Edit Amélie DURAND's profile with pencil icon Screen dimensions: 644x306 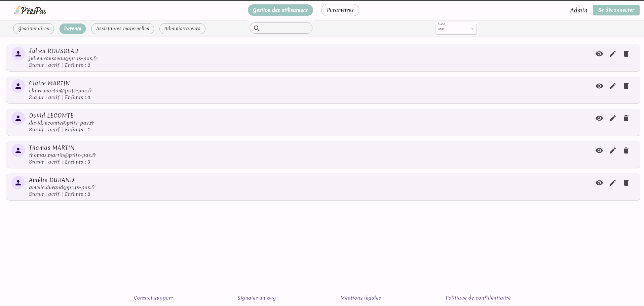(x=612, y=183)
